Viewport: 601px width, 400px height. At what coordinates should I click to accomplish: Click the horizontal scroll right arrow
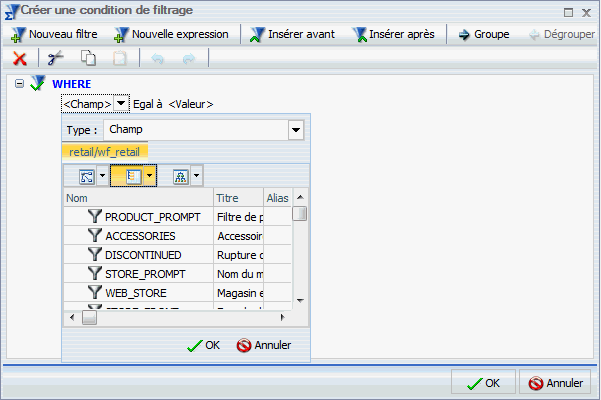coord(282,317)
